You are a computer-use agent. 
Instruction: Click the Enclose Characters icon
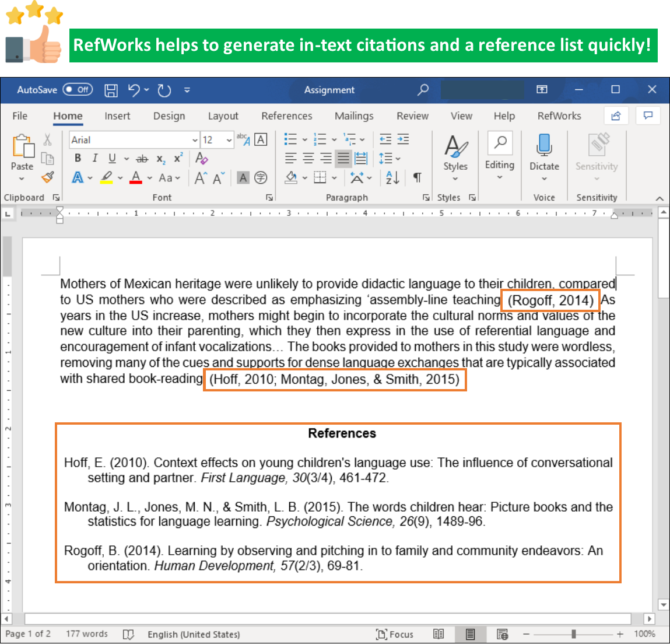[x=261, y=178]
